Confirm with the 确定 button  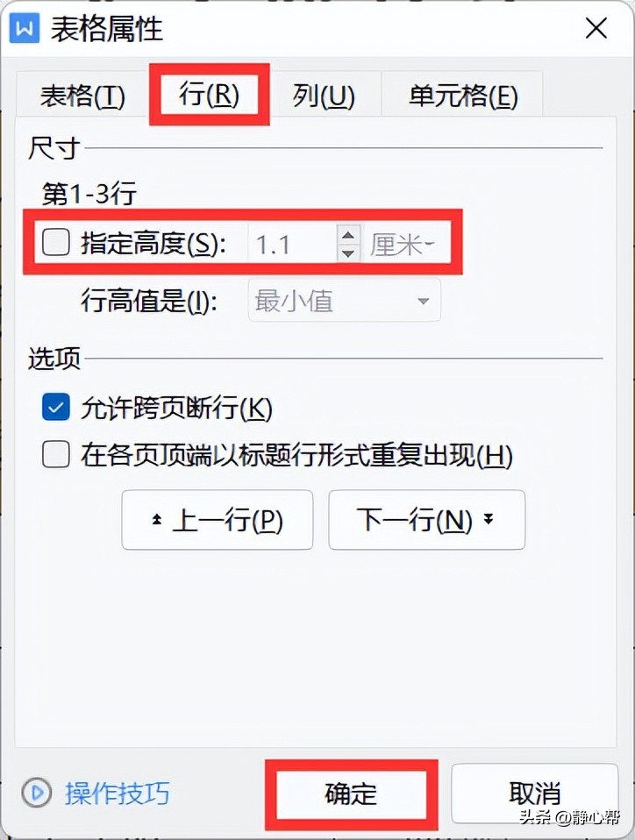pos(352,794)
